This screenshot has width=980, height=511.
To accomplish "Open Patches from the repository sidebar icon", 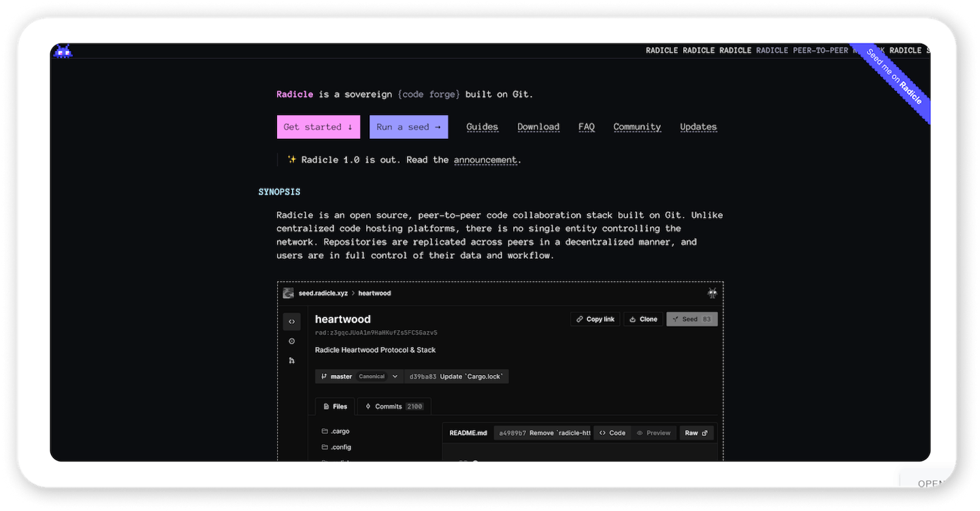I will [x=291, y=360].
